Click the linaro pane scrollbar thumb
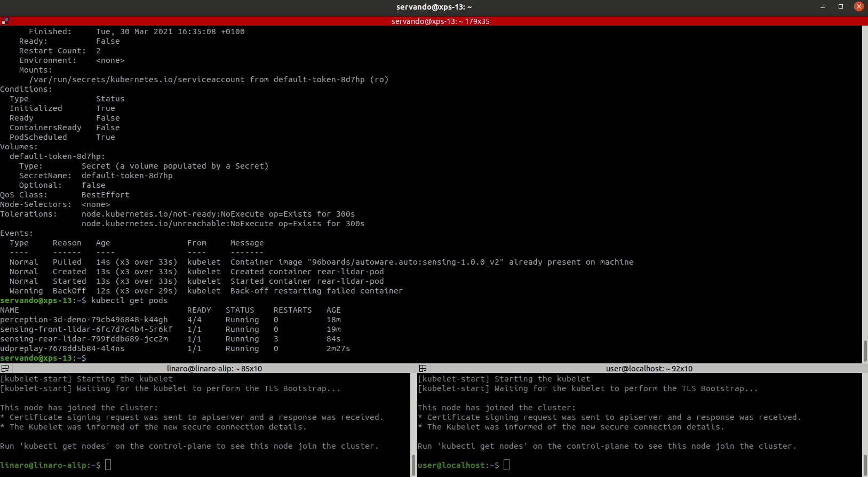 (413, 465)
